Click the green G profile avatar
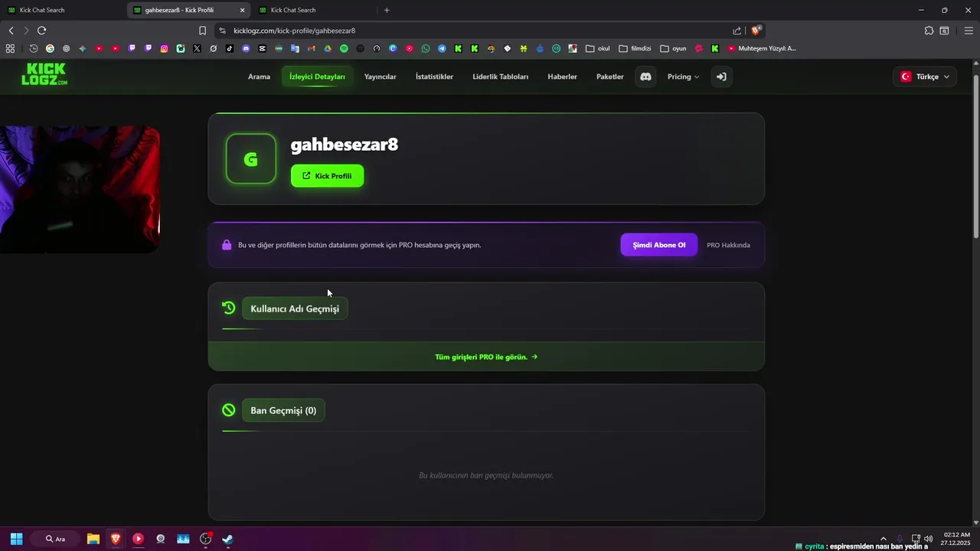The width and height of the screenshot is (980, 551). (251, 158)
